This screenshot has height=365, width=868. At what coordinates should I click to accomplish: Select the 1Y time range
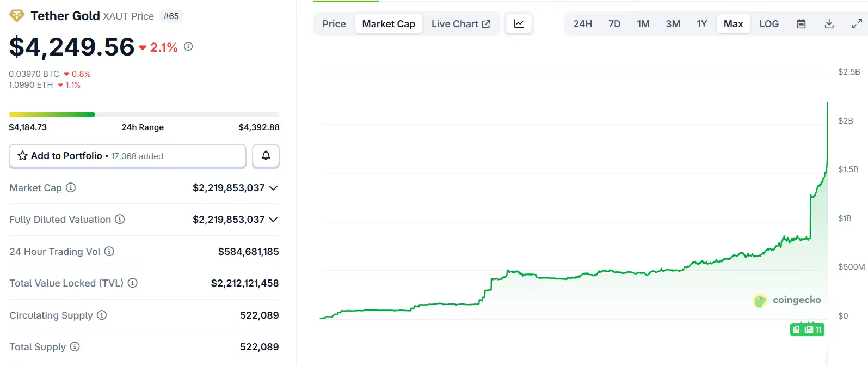click(x=701, y=24)
